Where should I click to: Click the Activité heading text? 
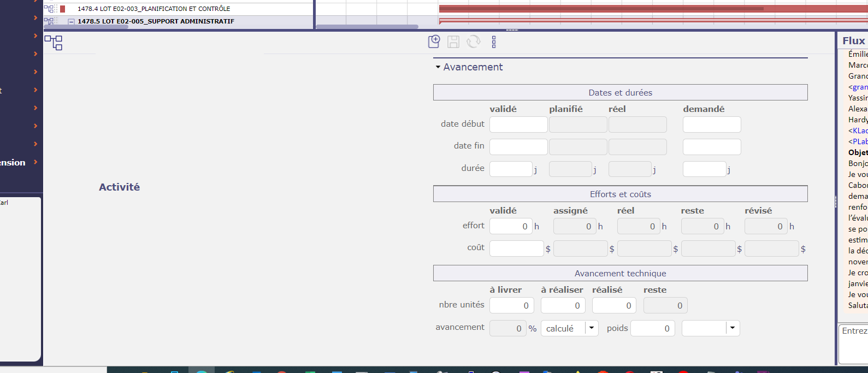click(119, 187)
